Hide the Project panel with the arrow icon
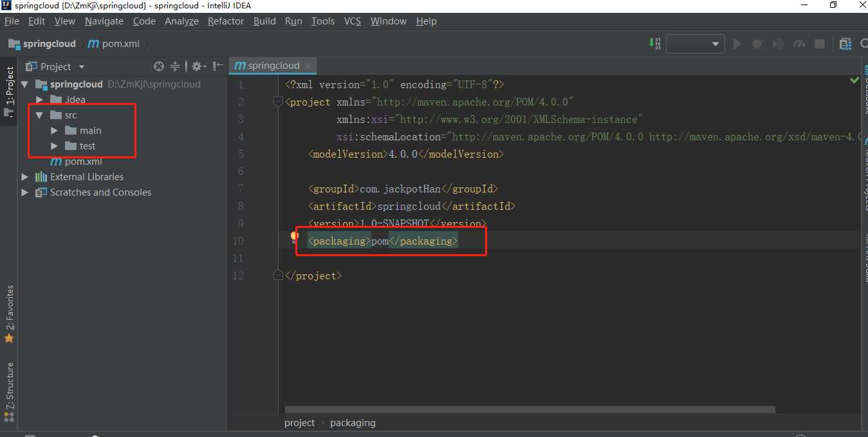The image size is (868, 437). (218, 66)
